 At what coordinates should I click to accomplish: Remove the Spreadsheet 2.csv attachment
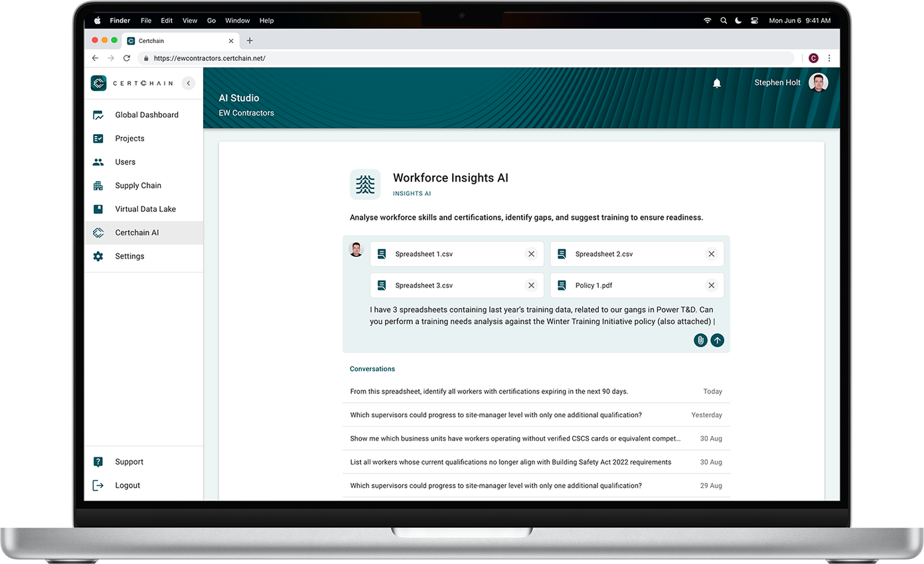[x=712, y=253]
